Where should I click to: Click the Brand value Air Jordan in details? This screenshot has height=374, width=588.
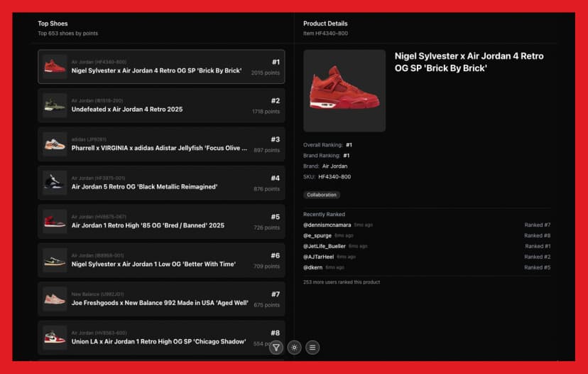[335, 166]
